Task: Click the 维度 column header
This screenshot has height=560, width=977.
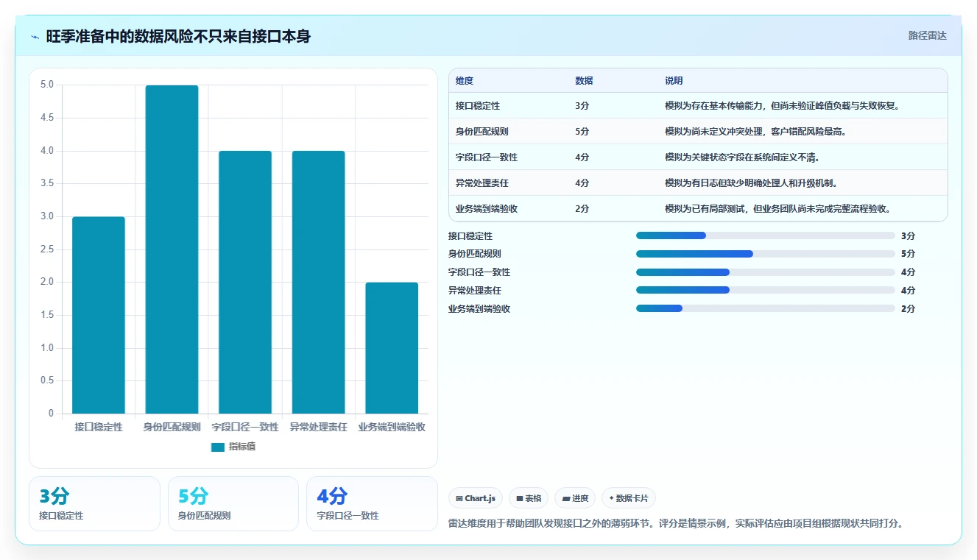Action: click(465, 81)
